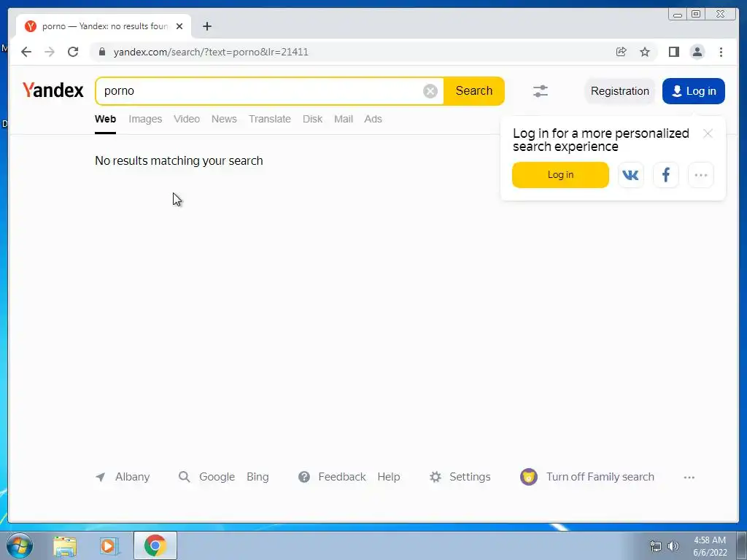Open Yandex search filter settings icon
747x560 pixels.
click(541, 91)
